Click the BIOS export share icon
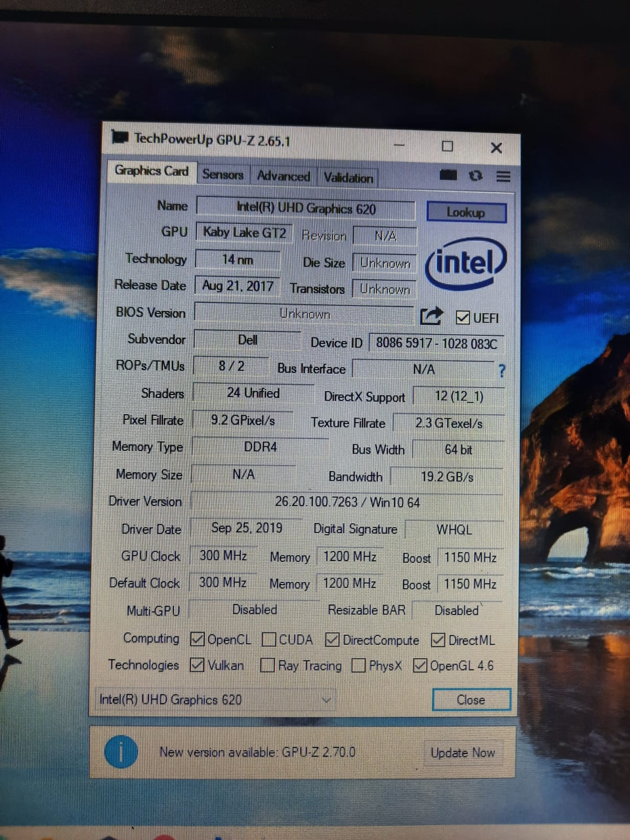 432,316
